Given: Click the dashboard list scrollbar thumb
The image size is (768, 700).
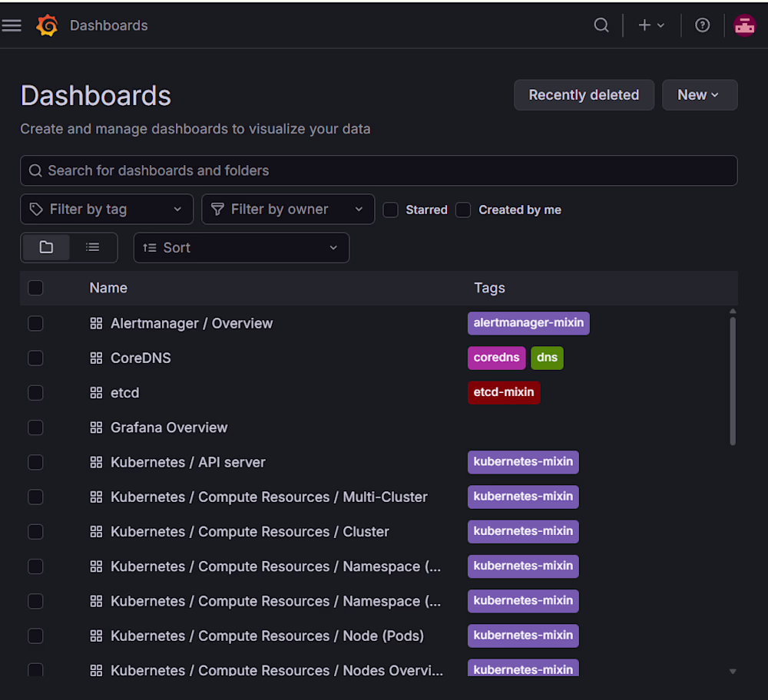Looking at the screenshot, I should pos(733,381).
